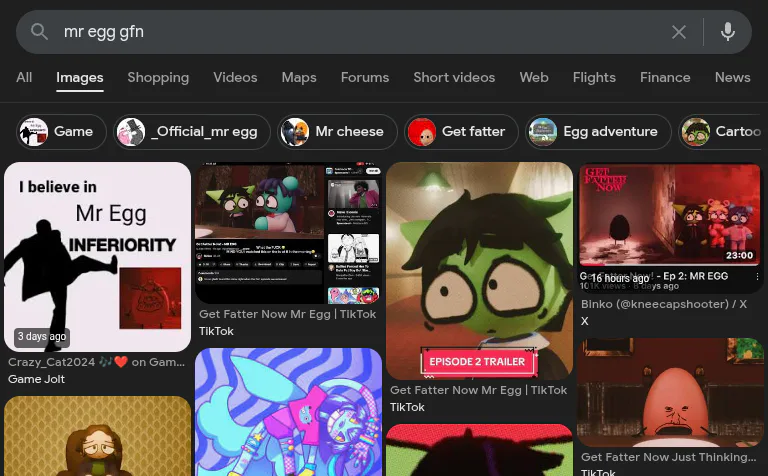Open the Short videos tab
This screenshot has height=476, width=768.
click(454, 77)
